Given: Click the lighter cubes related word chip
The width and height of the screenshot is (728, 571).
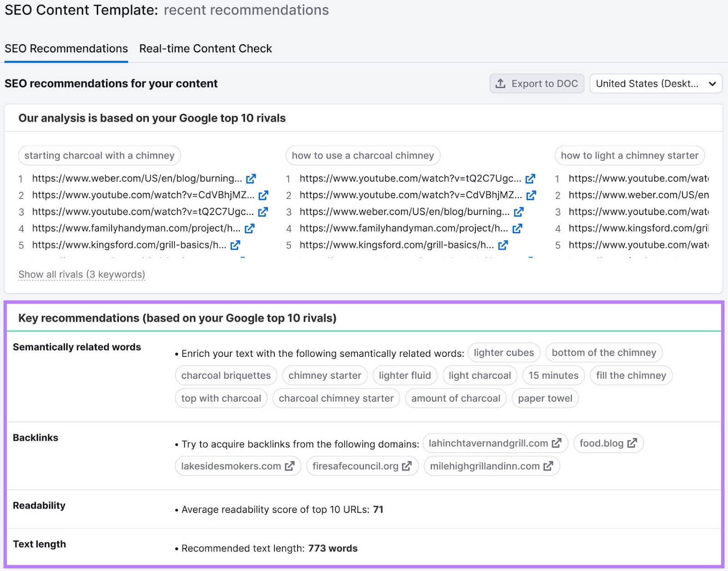Looking at the screenshot, I should (503, 352).
